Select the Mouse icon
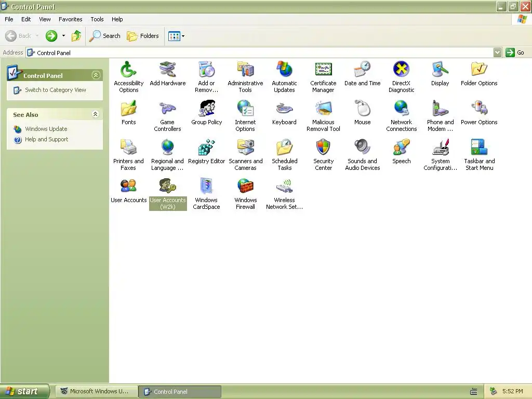This screenshot has height=399, width=532. 362,109
